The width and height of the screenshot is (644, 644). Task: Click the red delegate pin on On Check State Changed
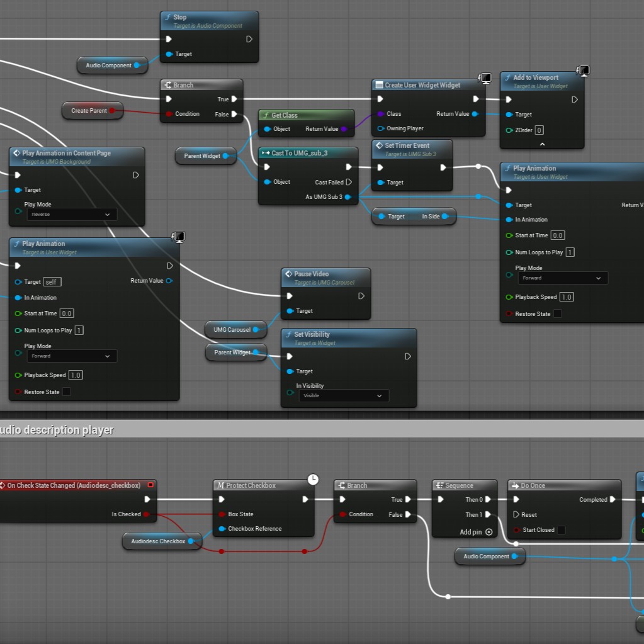point(150,485)
